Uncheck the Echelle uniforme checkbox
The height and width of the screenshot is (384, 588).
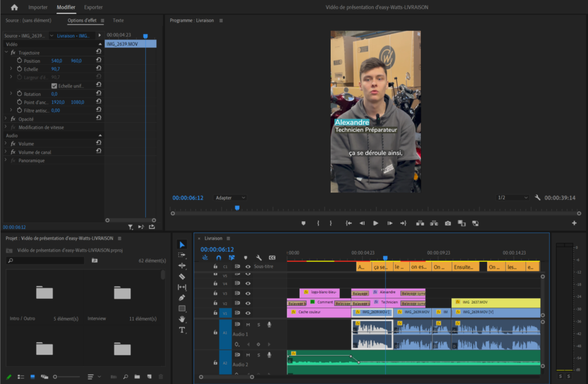pyautogui.click(x=54, y=86)
